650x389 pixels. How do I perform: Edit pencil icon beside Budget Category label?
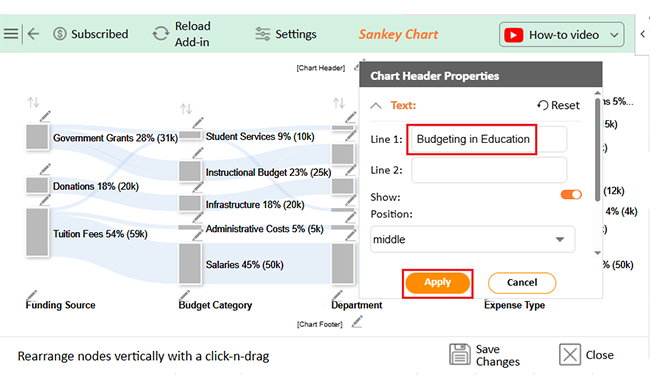pos(184,295)
